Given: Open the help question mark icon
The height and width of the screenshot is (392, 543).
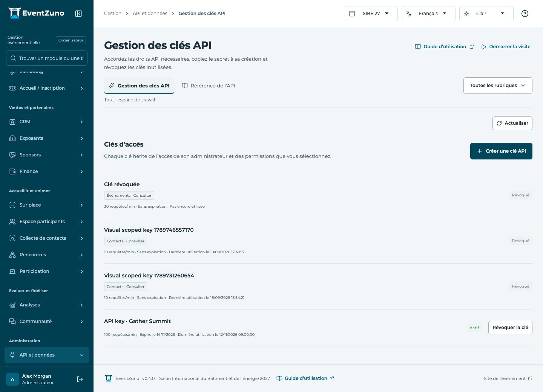Looking at the screenshot, I should tap(525, 14).
